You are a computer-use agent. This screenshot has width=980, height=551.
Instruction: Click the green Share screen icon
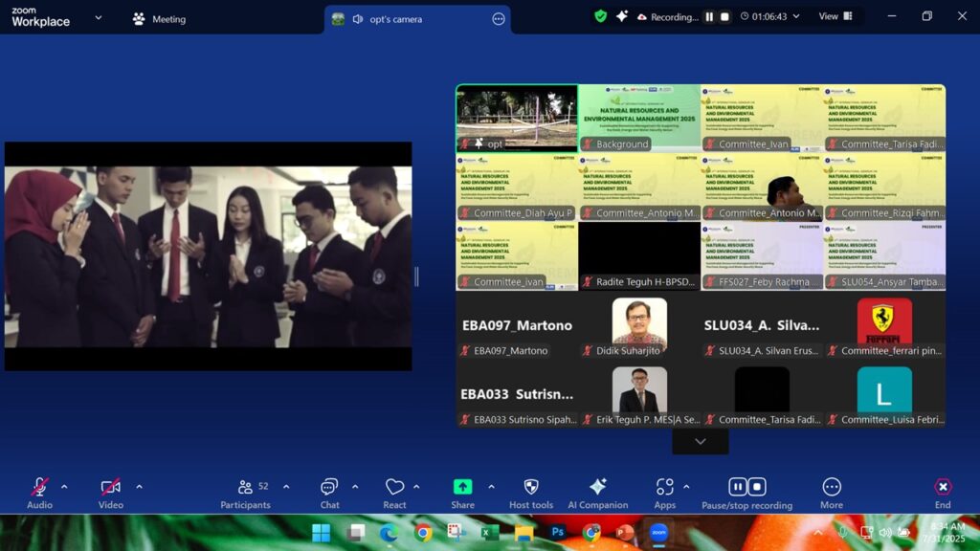click(462, 487)
